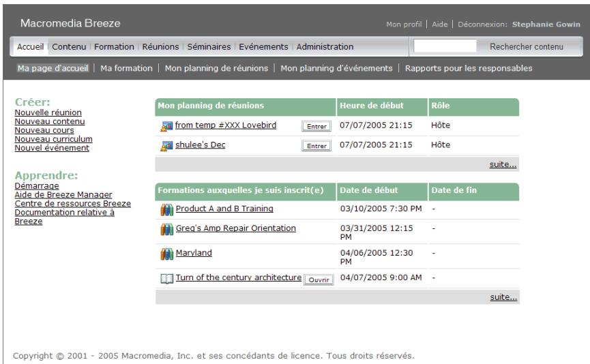This screenshot has height=364, width=590.
Task: Click suite... under the meetings table
Action: click(503, 164)
